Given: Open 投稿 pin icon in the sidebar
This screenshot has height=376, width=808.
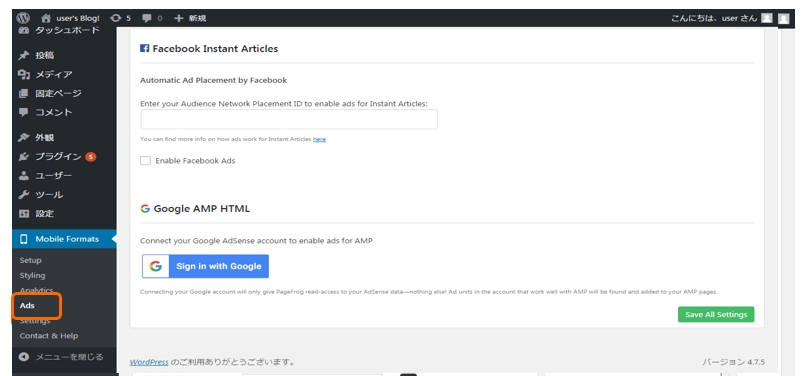Looking at the screenshot, I should 23,55.
